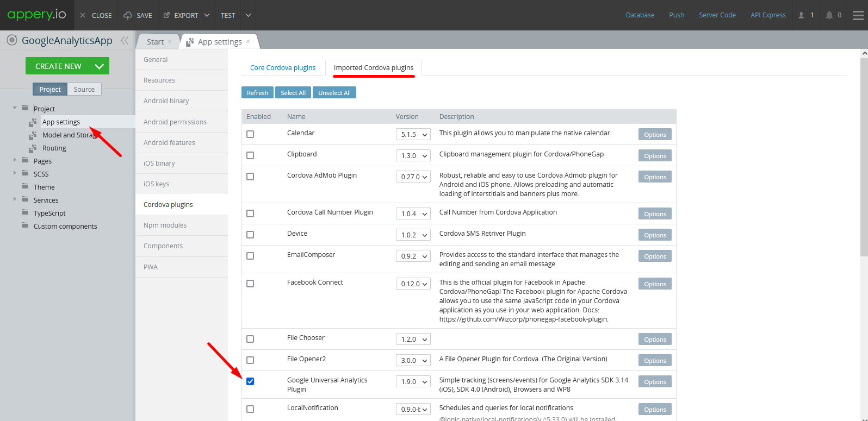Screen dimensions: 868x421
Task: Enable the Clipboard plugin checkbox
Action: click(x=250, y=155)
